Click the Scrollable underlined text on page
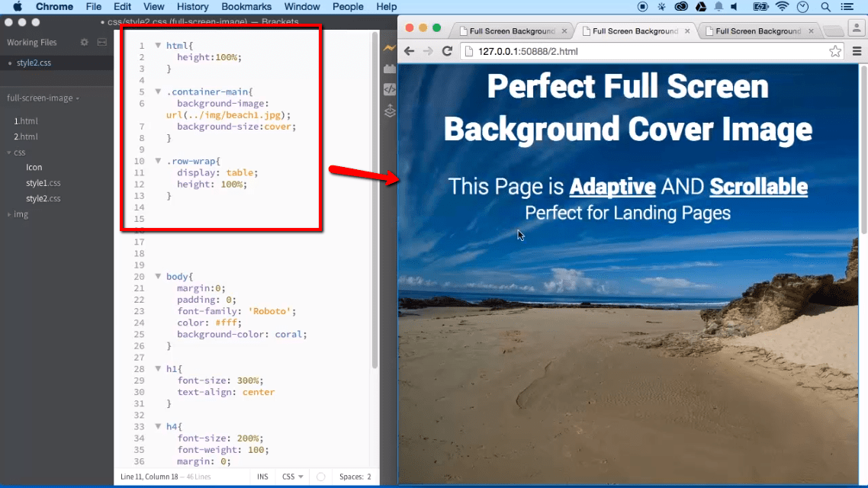 point(758,187)
